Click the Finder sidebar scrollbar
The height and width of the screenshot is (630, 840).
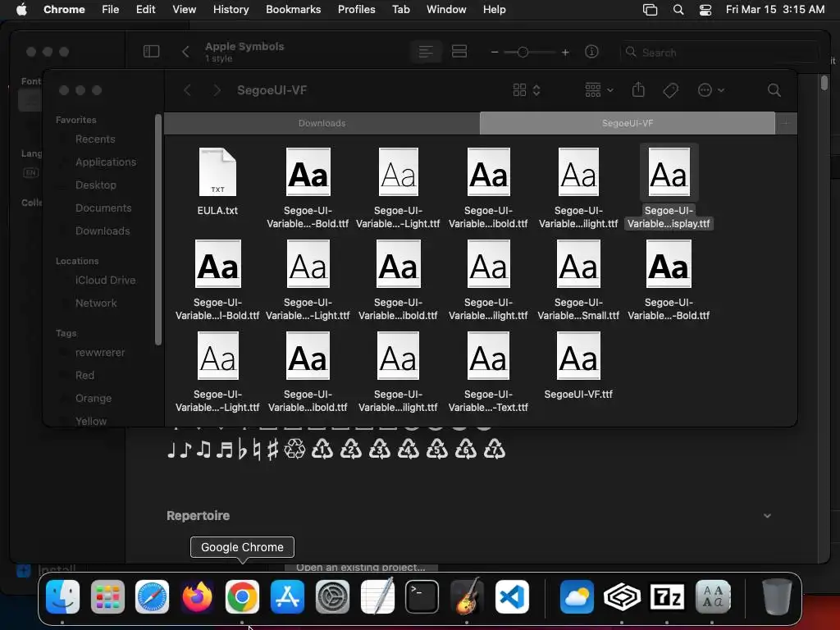158,230
